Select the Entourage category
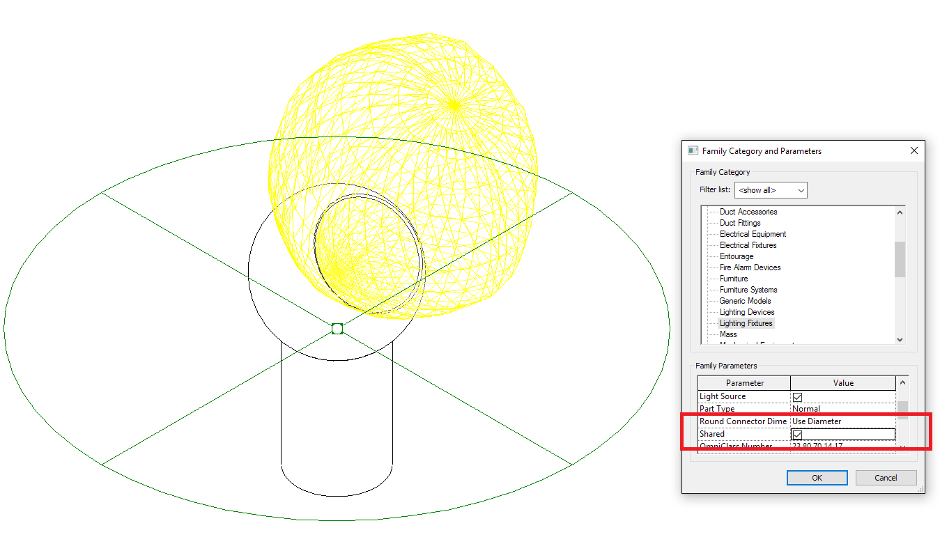Viewport: 940px width, 560px height. pyautogui.click(x=737, y=256)
